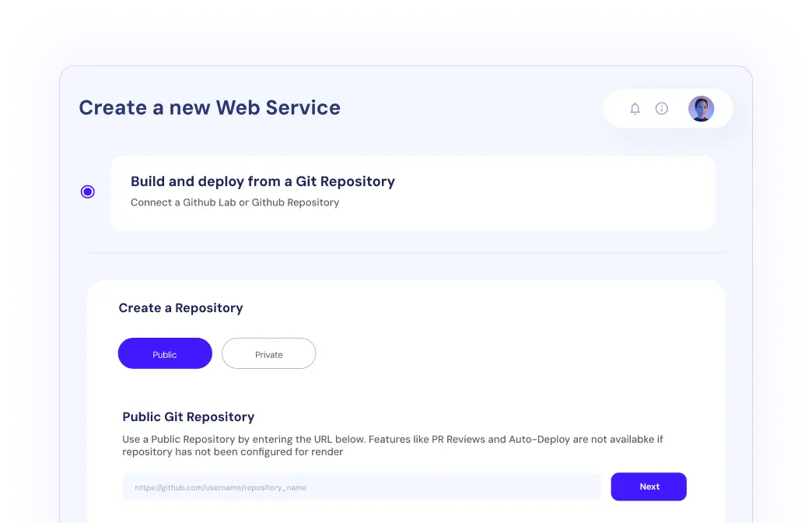Click the "Create a new Web Service" heading
The width and height of the screenshot is (812, 523).
click(x=210, y=107)
